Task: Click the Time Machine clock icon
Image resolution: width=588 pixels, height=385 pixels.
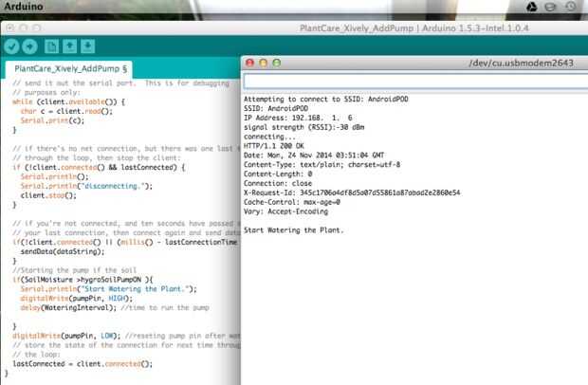Action: (x=570, y=7)
